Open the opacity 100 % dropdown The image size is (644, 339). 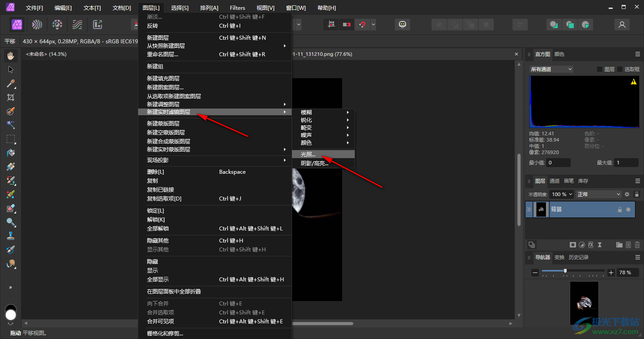tap(562, 194)
